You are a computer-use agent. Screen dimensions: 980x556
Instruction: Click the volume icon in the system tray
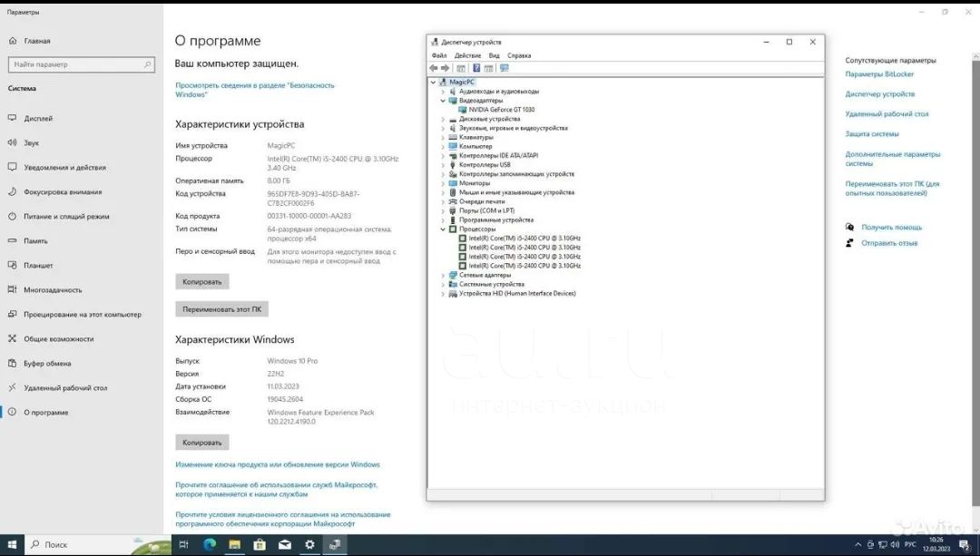click(x=895, y=545)
